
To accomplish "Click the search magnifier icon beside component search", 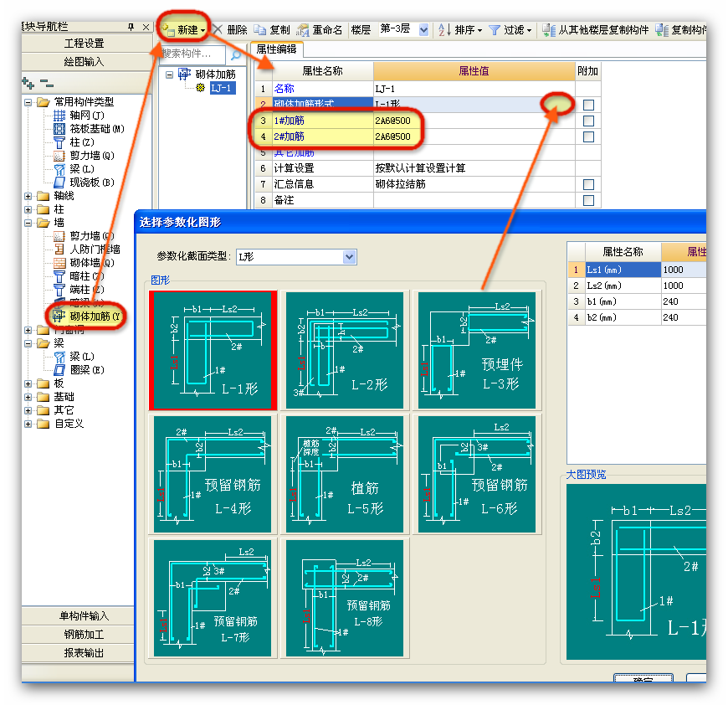I will [235, 54].
